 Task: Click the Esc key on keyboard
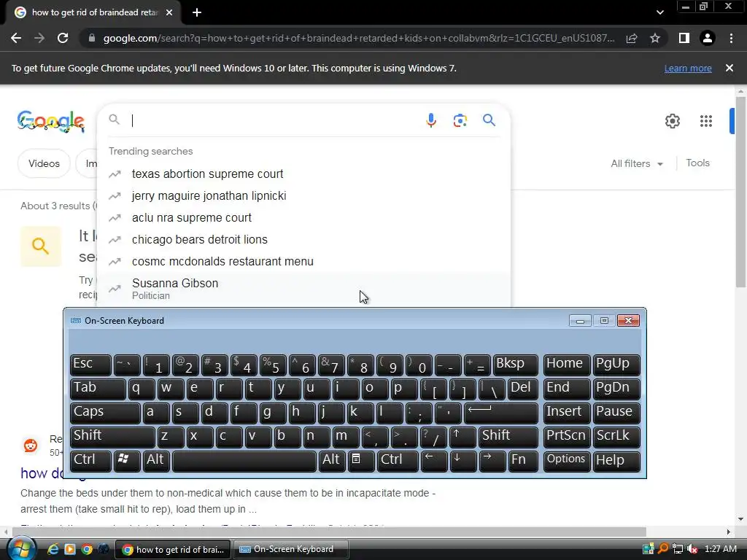pyautogui.click(x=90, y=365)
